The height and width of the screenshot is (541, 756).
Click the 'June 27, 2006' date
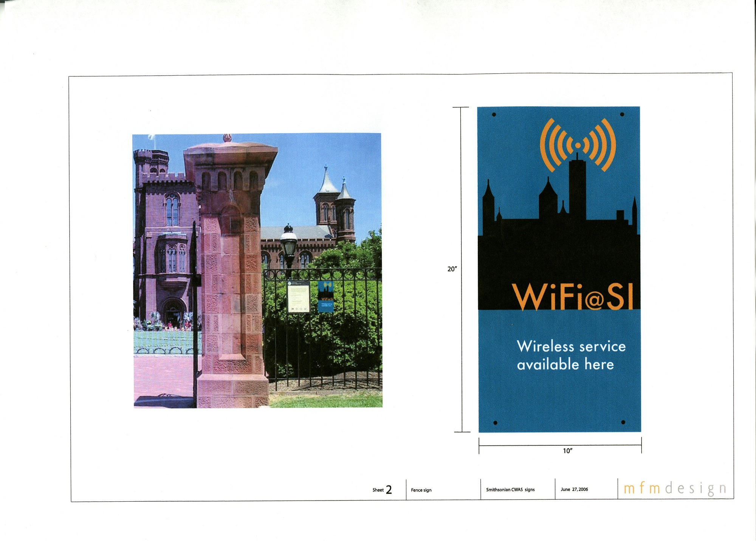(x=574, y=489)
